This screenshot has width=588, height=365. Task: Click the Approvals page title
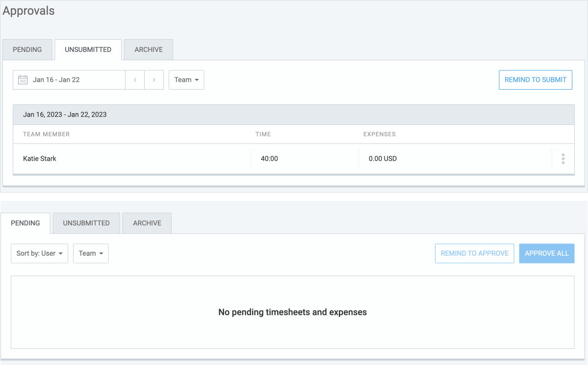(x=28, y=11)
